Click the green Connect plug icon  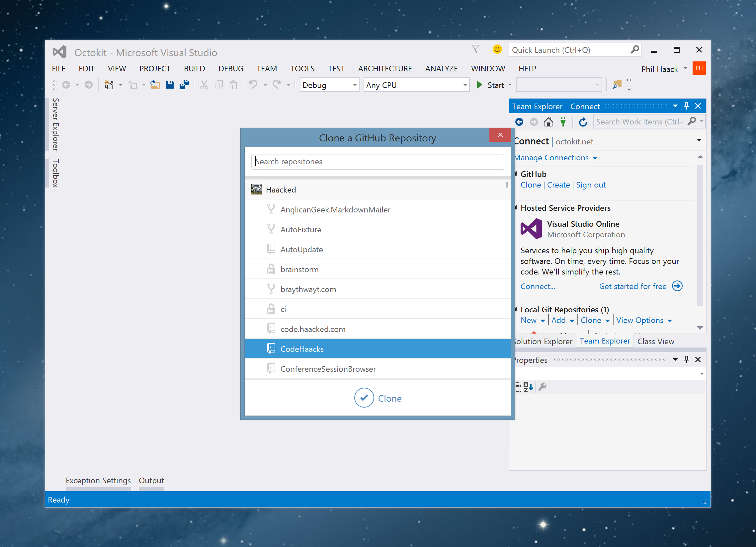(x=563, y=122)
